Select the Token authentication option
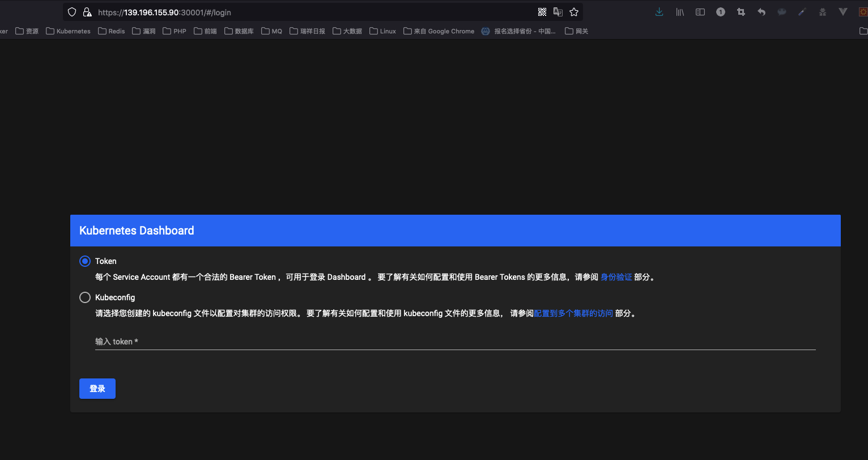The width and height of the screenshot is (868, 460). [x=85, y=261]
